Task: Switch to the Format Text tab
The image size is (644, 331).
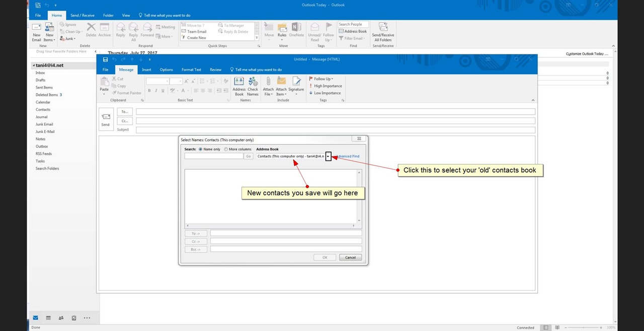Action: point(191,70)
